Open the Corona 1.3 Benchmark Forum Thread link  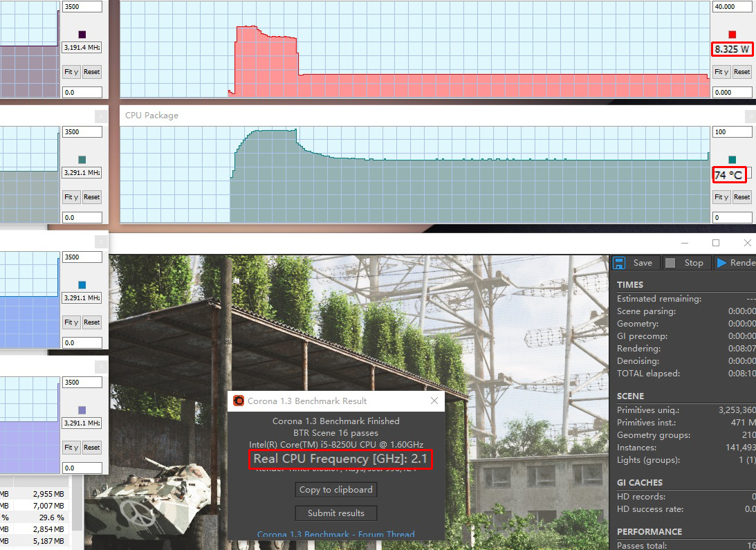pyautogui.click(x=336, y=535)
